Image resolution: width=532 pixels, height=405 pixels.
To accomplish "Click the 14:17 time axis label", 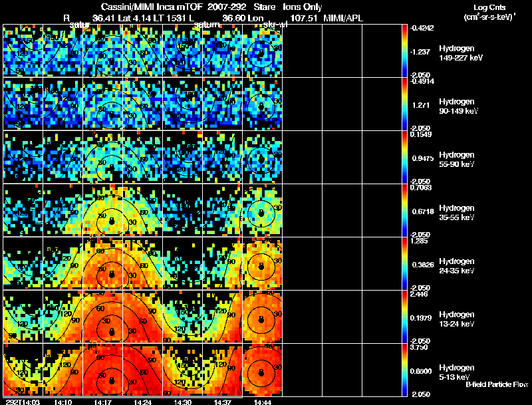I will point(103,402).
